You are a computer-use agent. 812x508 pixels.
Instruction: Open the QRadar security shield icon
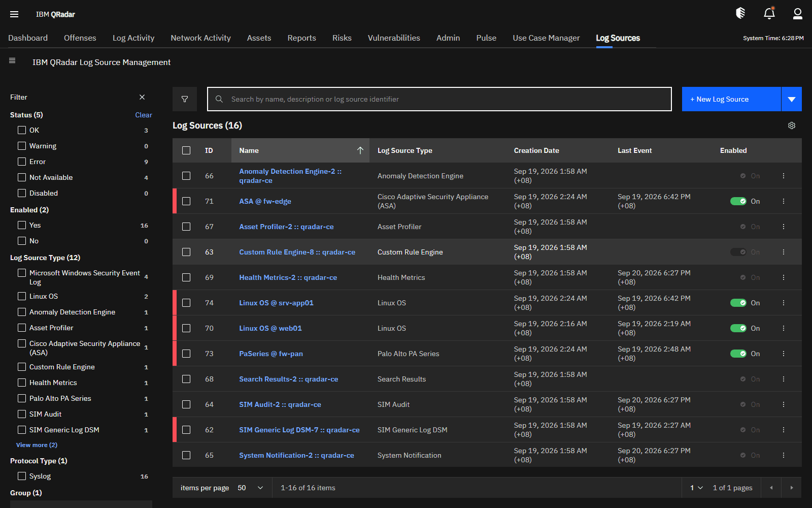pyautogui.click(x=740, y=14)
